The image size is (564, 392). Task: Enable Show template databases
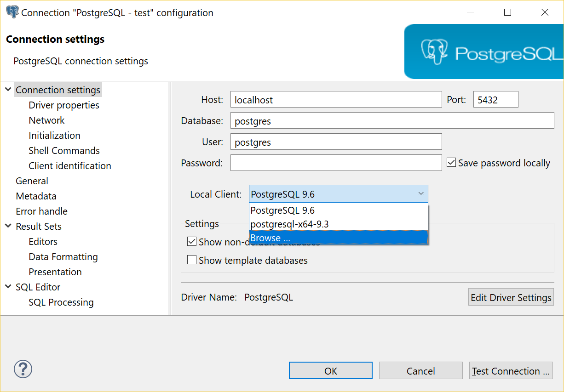192,260
